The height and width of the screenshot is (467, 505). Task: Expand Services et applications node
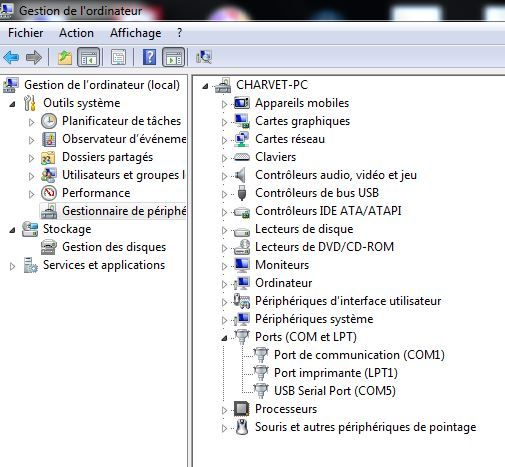[12, 266]
